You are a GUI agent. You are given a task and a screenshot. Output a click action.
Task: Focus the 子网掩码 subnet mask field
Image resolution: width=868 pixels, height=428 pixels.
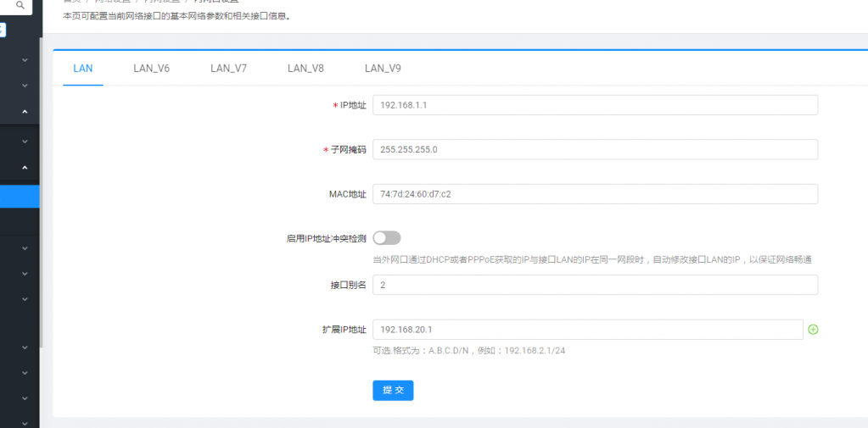pos(595,149)
